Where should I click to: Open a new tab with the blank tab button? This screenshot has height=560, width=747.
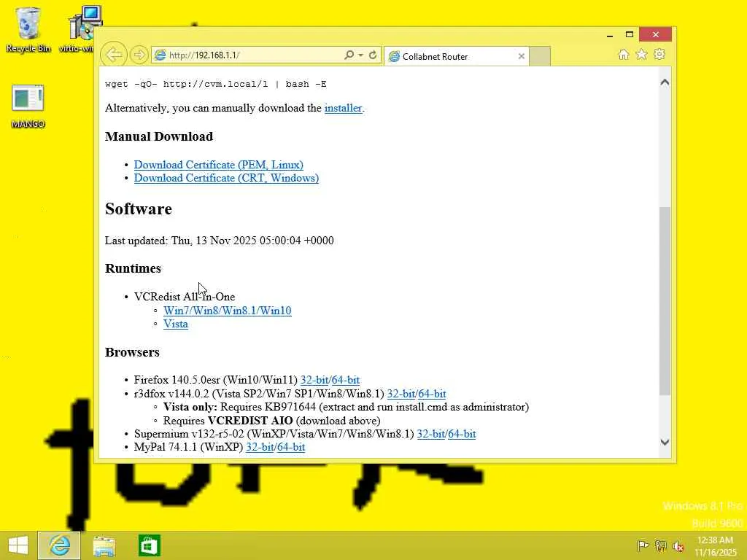click(540, 56)
